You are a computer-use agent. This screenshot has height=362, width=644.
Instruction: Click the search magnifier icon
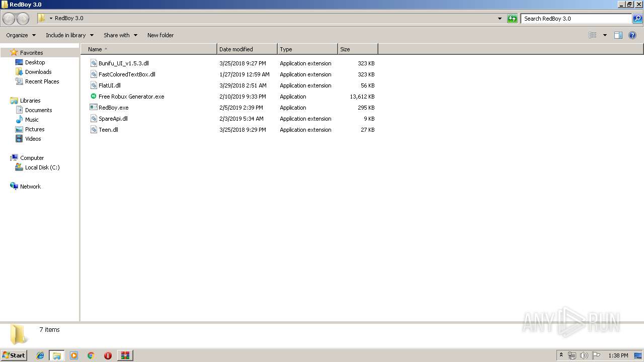pos(637,19)
